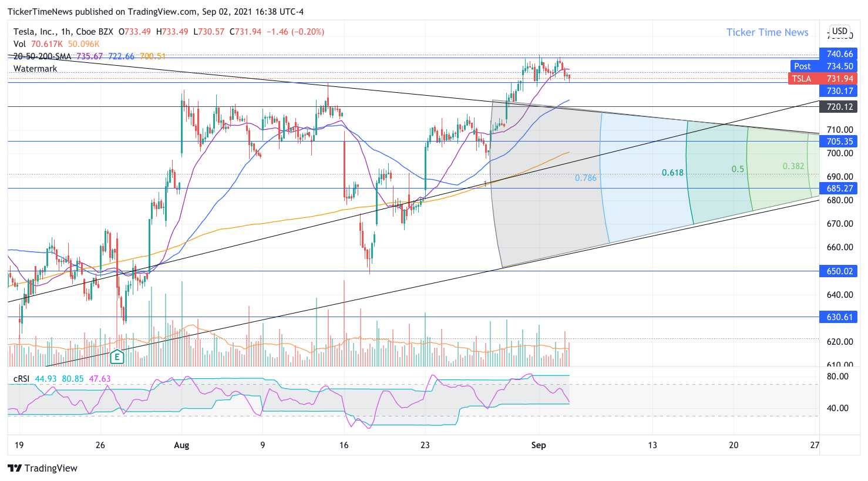Screen dimensions: 868x481
Task: Select the 0.618 Fibonacci arc label
Action: click(672, 173)
